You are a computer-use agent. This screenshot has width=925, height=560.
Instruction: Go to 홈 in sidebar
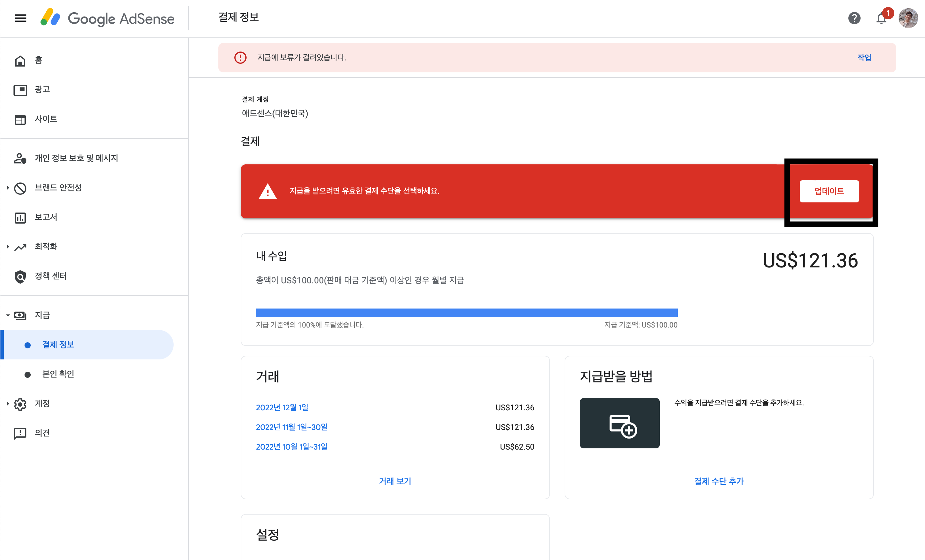(38, 60)
